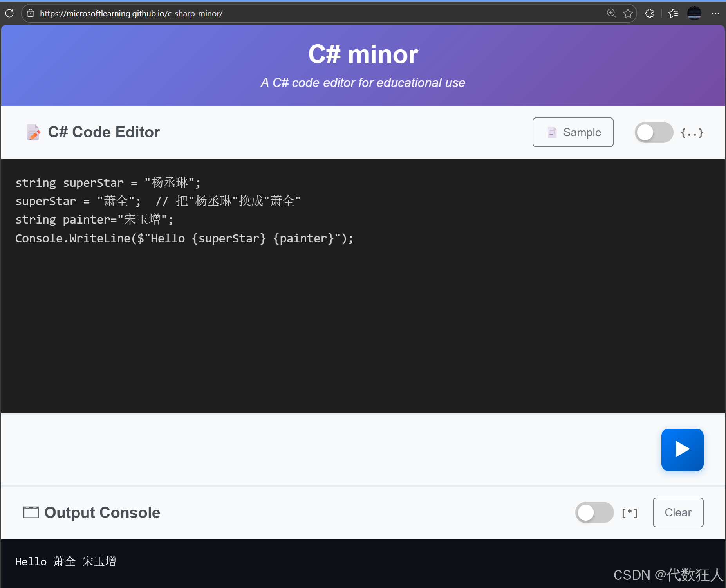This screenshot has width=726, height=588.
Task: Toggle the {..} switch in the code editor header
Action: (x=654, y=132)
